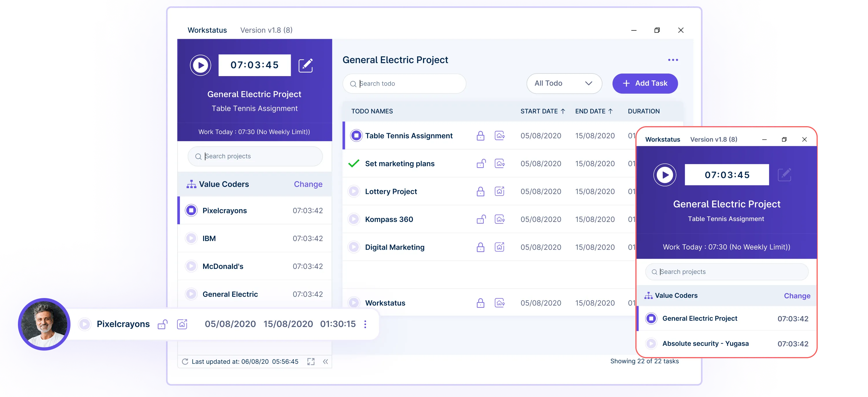Viewport: 868px width, 397px height.
Task: Click home-location icon for Set marketing plans
Action: (499, 163)
